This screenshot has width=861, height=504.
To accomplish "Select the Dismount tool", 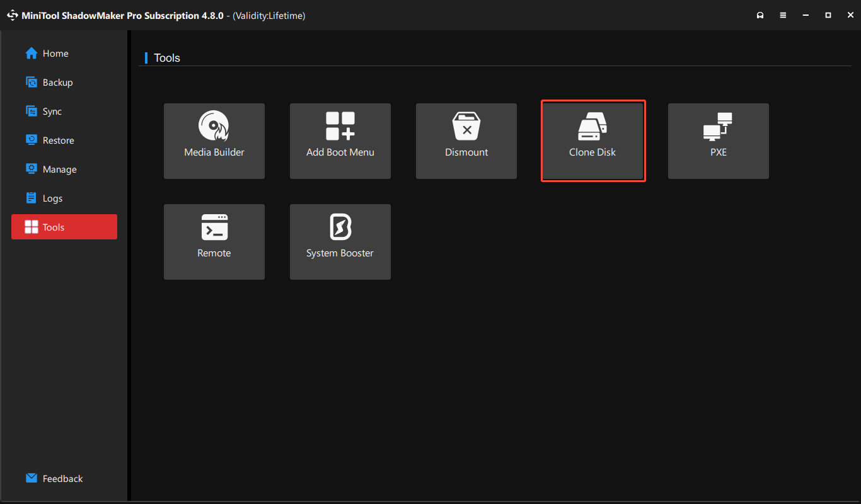I will tap(466, 140).
